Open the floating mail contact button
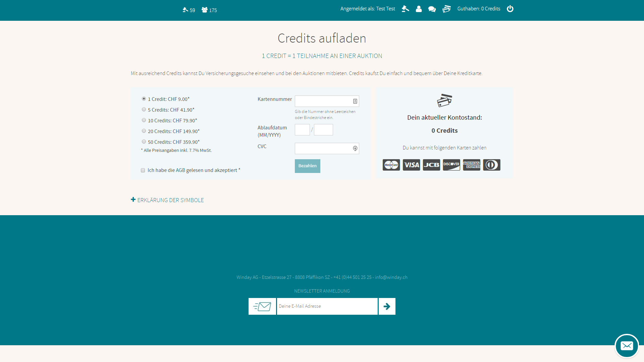This screenshot has width=644, height=362. pos(627,346)
